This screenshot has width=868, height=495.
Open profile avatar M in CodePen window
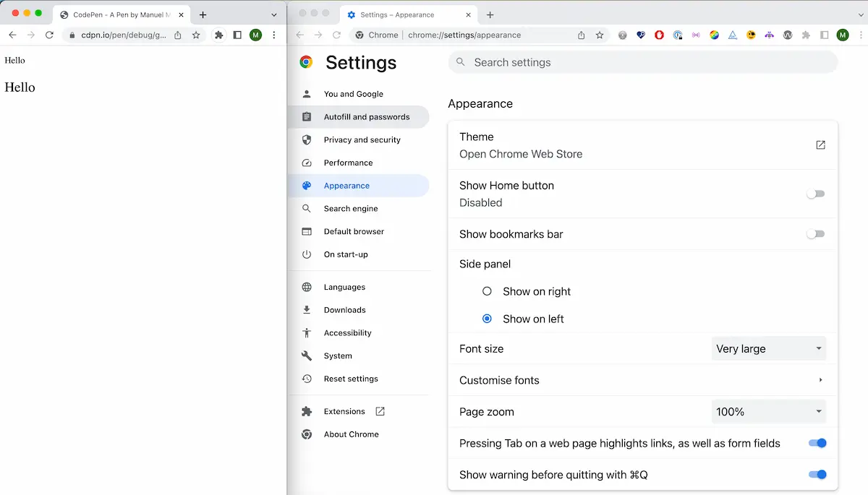(255, 35)
